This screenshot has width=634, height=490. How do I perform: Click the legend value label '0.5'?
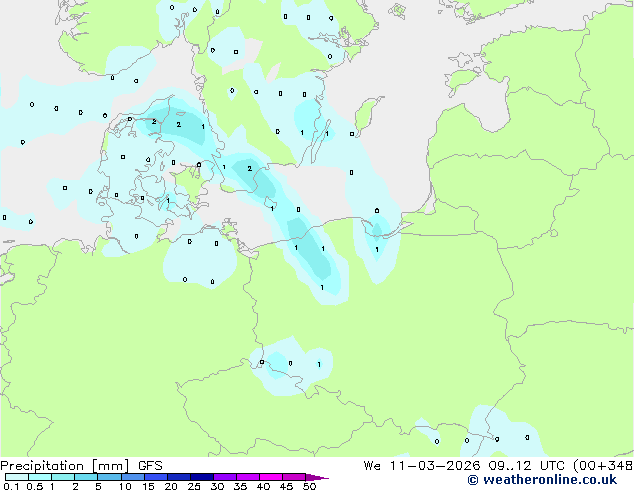pyautogui.click(x=34, y=486)
